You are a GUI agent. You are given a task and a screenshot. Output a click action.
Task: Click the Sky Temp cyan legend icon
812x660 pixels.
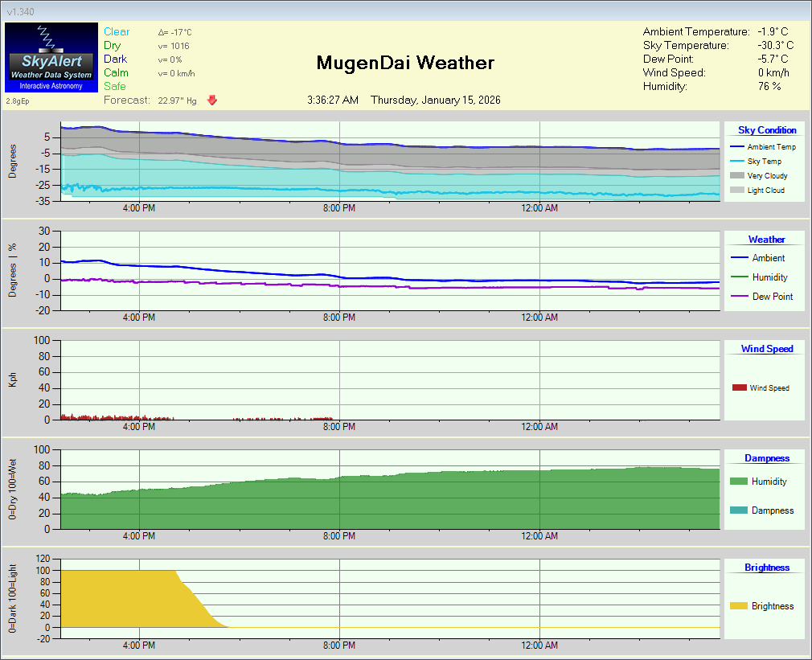(737, 161)
